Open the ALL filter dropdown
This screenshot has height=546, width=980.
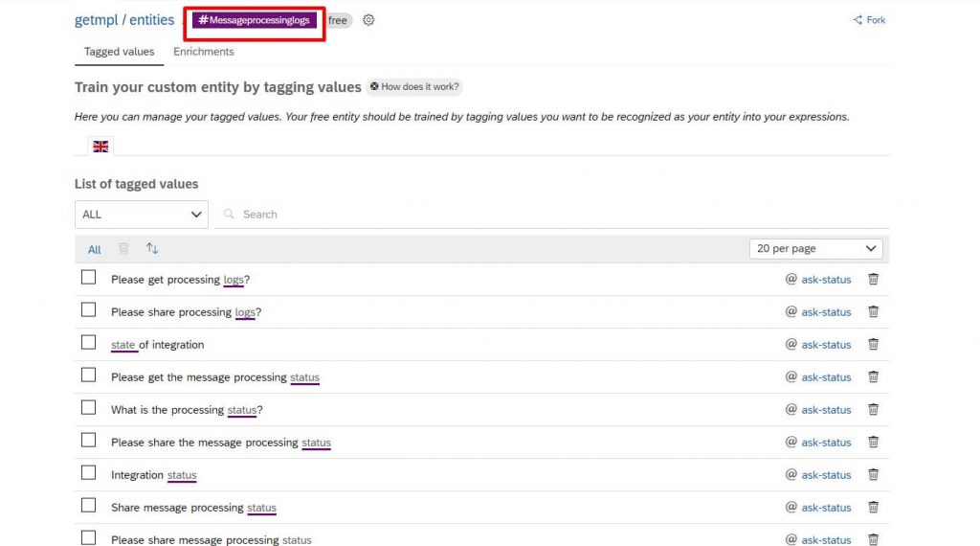[142, 215]
